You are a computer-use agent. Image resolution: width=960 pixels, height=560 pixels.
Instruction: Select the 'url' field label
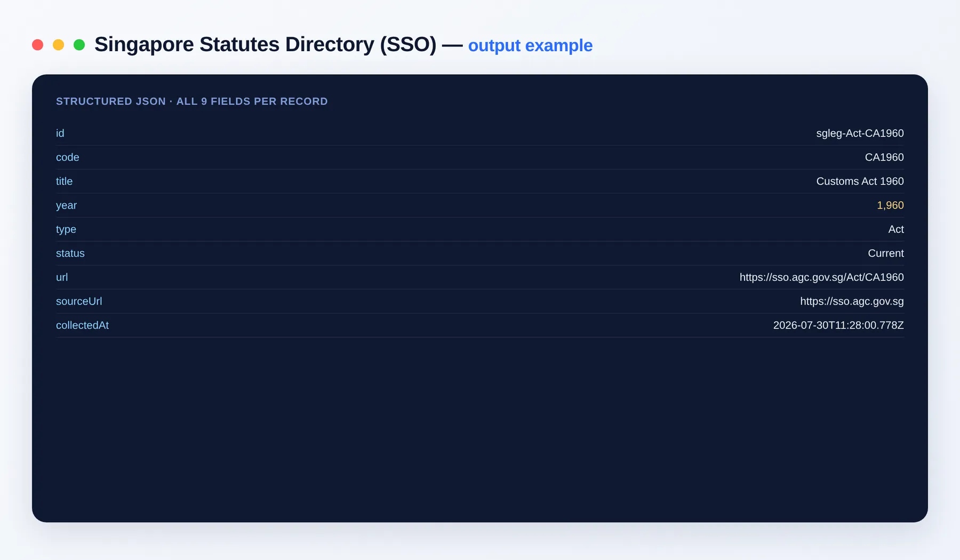point(62,277)
